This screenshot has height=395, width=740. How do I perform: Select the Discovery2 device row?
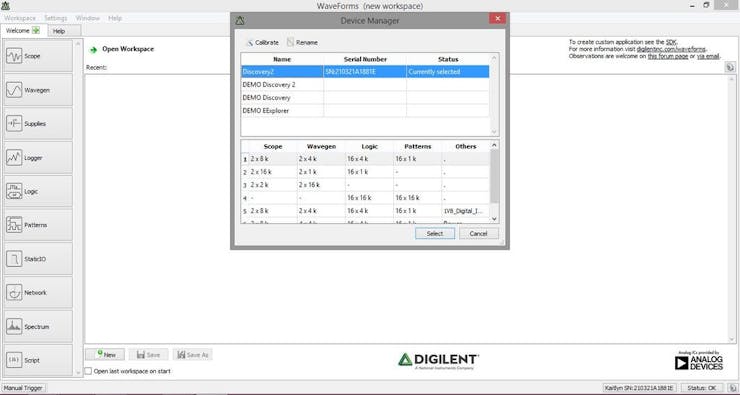pos(365,72)
